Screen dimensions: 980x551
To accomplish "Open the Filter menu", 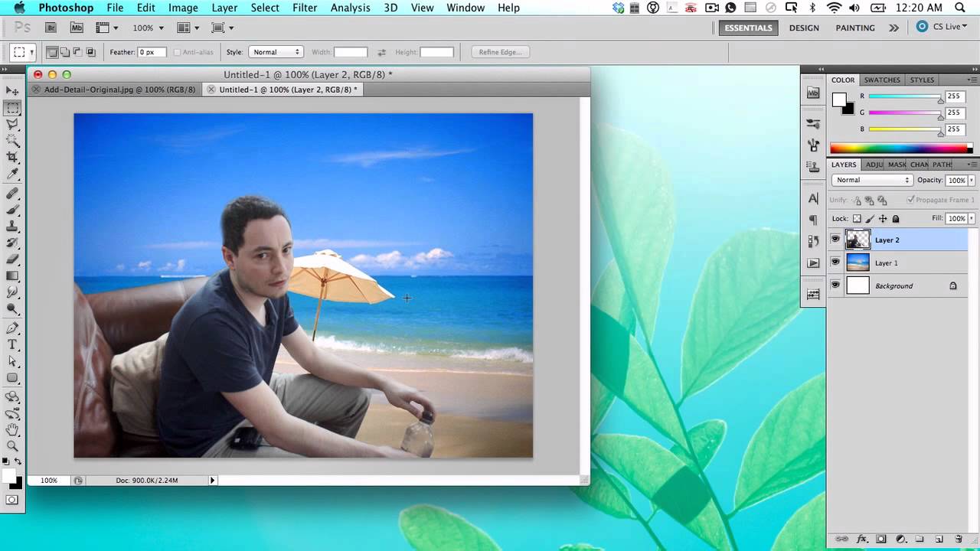I will [x=305, y=8].
